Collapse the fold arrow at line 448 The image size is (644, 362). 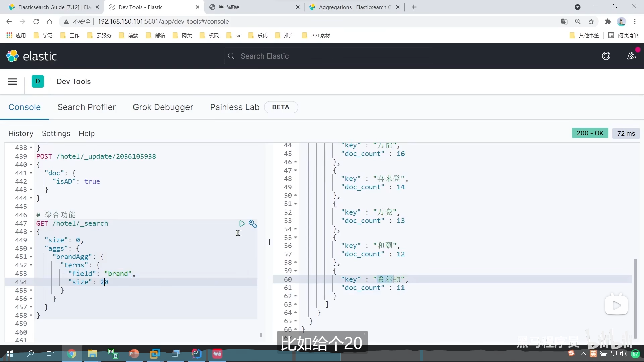coord(31,232)
